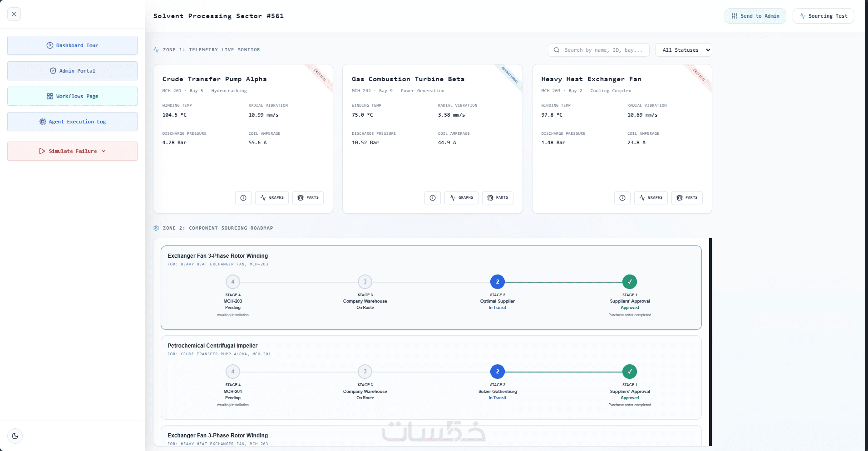Show PARTS for Gas Combustion Turbine Beta
This screenshot has height=451, width=868.
[498, 198]
